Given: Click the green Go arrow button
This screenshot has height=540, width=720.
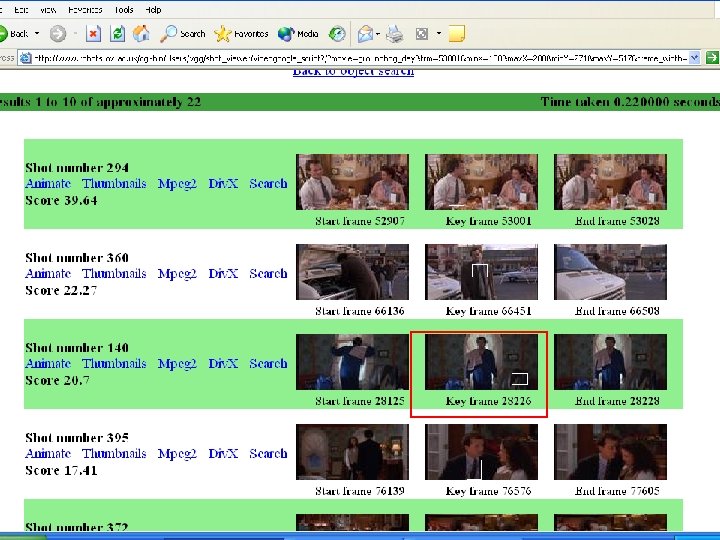Looking at the screenshot, I should [x=712, y=58].
